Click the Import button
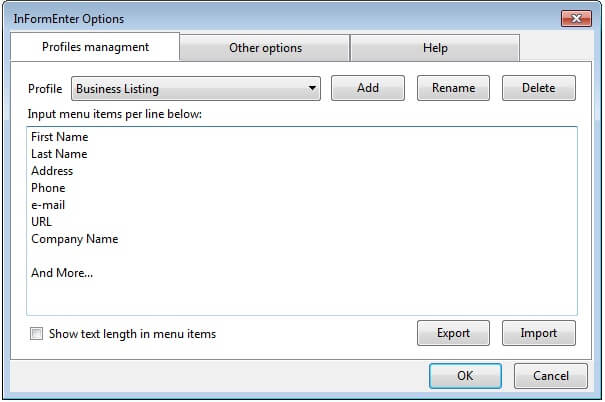Image resolution: width=605 pixels, height=402 pixels. [538, 333]
